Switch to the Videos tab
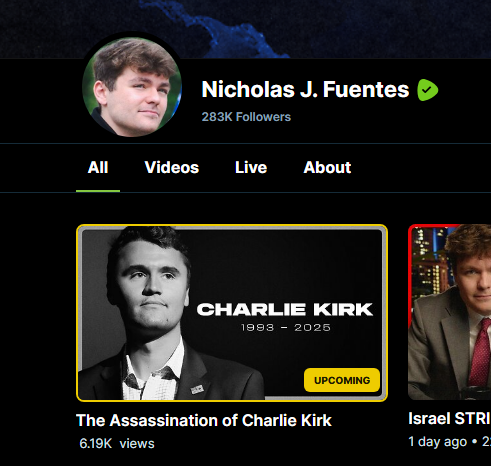Viewport: 491px width, 466px height. tap(172, 167)
